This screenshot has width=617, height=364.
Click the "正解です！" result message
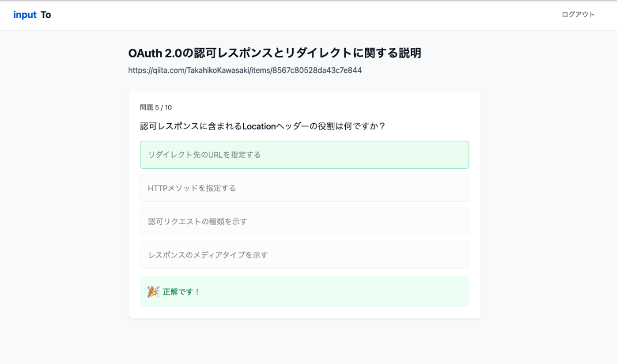181,292
